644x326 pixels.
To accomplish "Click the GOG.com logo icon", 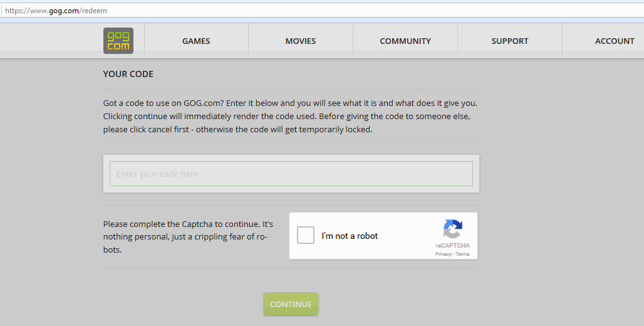I will (x=118, y=41).
